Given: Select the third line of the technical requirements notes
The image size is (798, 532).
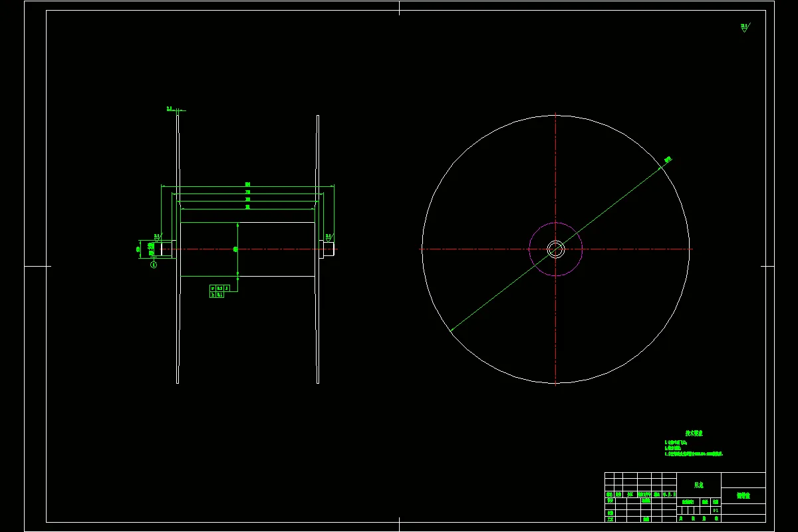Looking at the screenshot, I should [694, 454].
